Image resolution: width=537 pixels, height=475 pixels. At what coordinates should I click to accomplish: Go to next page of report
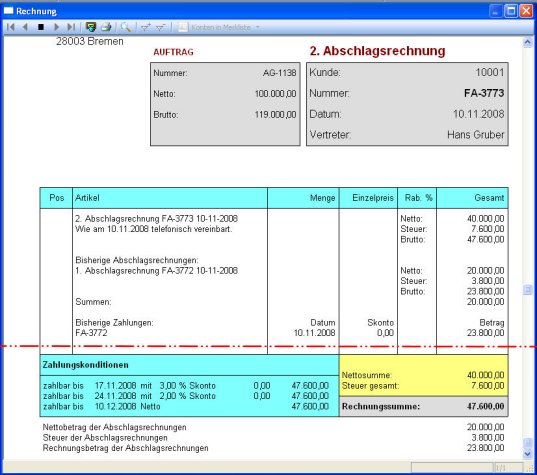click(57, 27)
